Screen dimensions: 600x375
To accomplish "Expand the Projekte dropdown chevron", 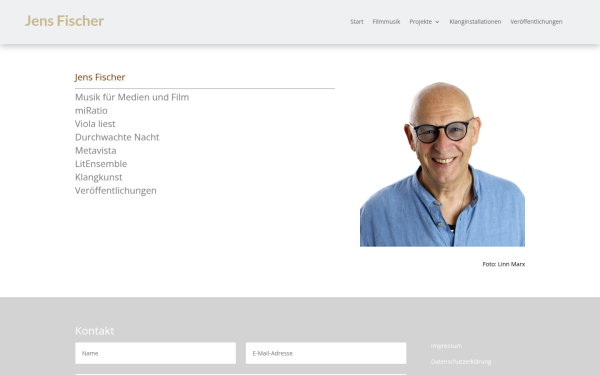I will click(x=437, y=22).
